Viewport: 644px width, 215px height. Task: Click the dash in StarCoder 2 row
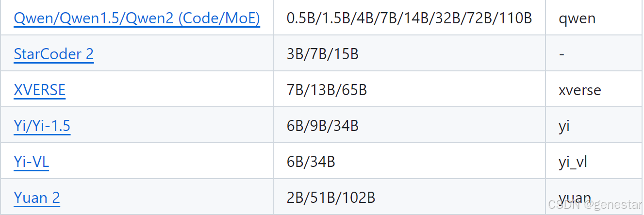[x=561, y=54]
